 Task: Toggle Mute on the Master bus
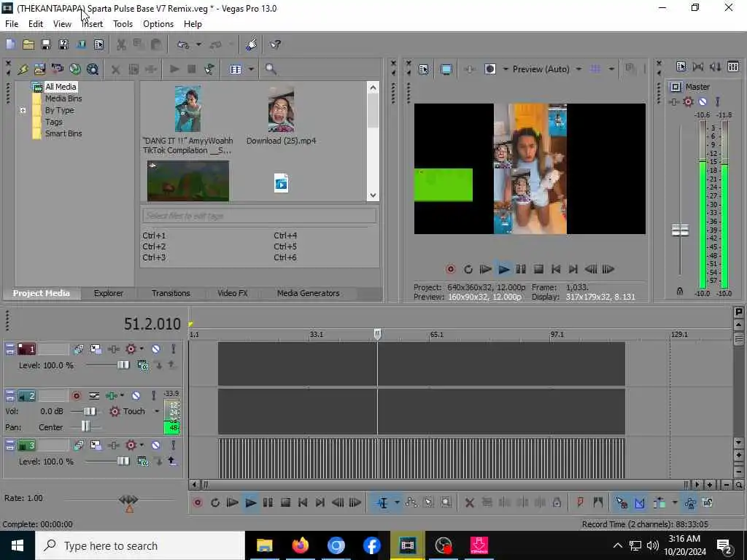coord(703,101)
